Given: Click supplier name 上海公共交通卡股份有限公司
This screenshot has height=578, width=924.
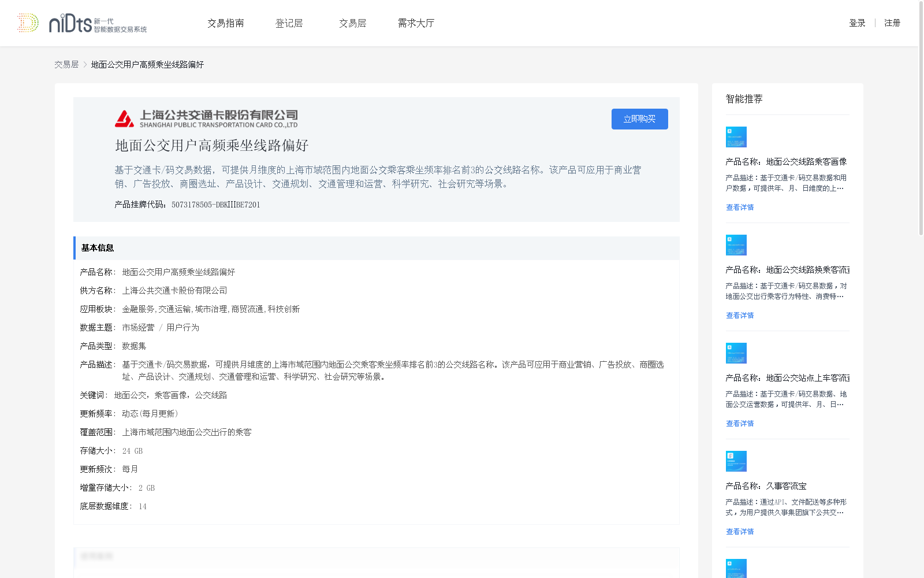Looking at the screenshot, I should tap(174, 291).
